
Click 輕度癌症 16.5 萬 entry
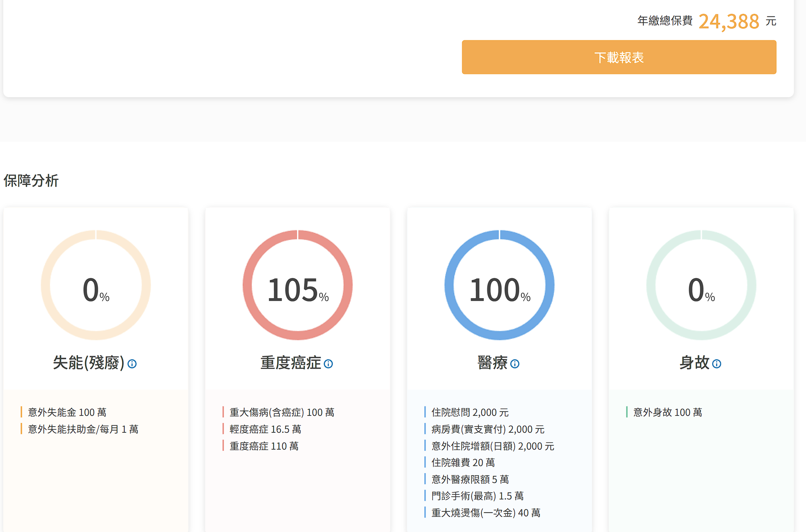point(265,429)
